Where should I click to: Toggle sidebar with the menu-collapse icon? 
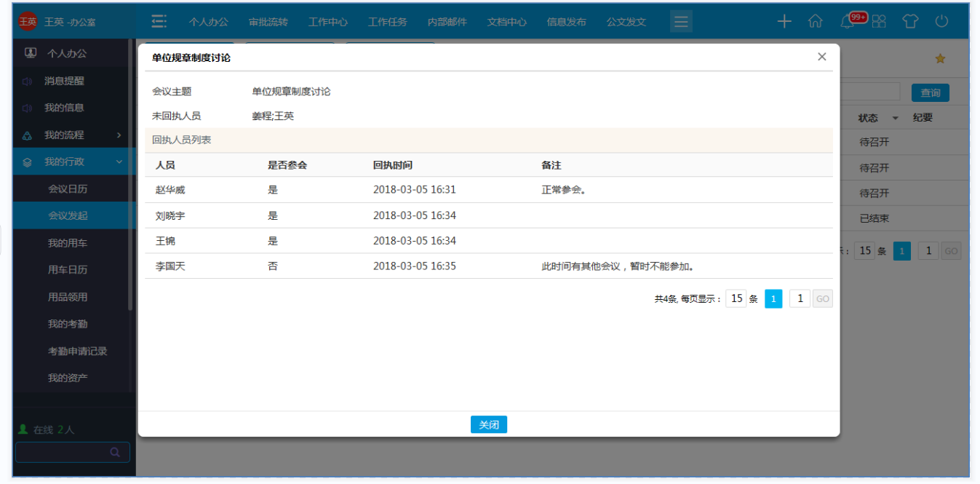(x=159, y=22)
